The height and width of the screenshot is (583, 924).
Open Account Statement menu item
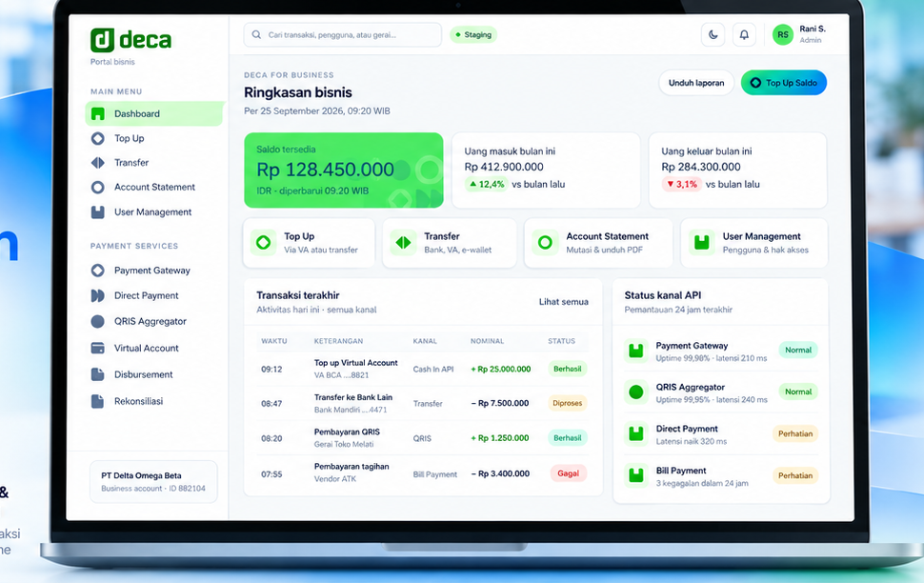coord(154,188)
